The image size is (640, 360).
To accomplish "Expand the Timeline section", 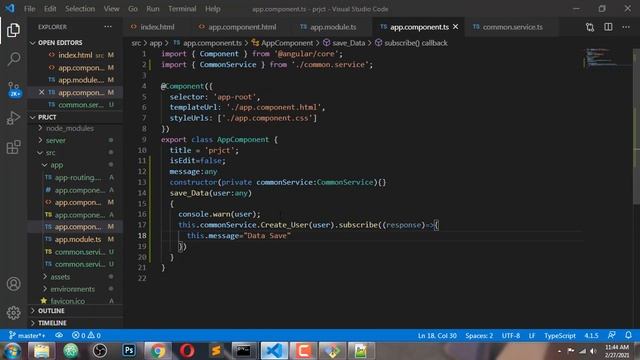I will (76, 323).
